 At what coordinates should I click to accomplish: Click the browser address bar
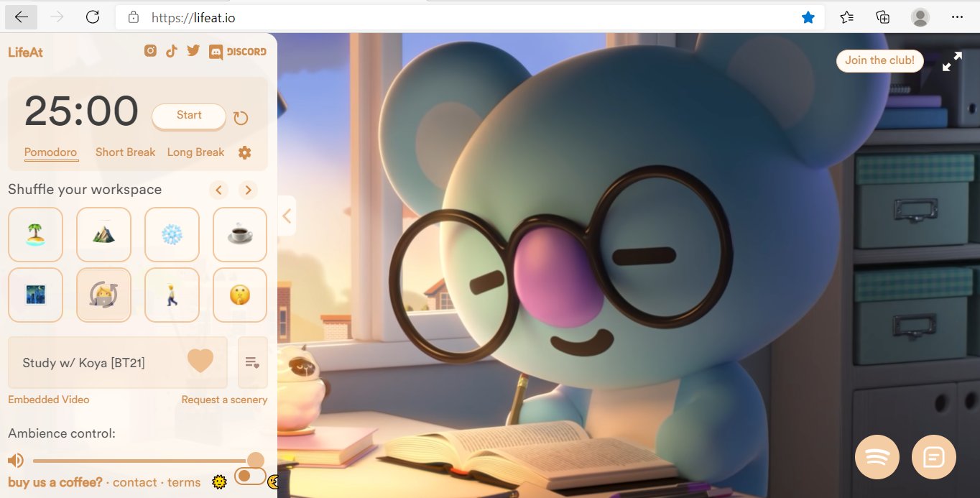click(x=471, y=17)
